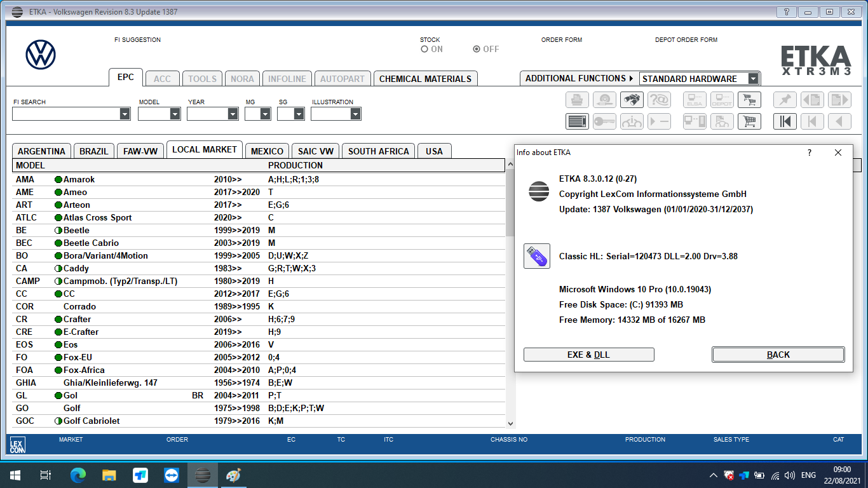
Task: Jump to start with first-page arrow icon
Action: 785,121
